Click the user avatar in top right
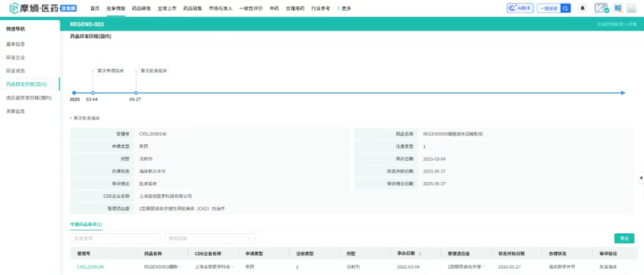 click(631, 8)
